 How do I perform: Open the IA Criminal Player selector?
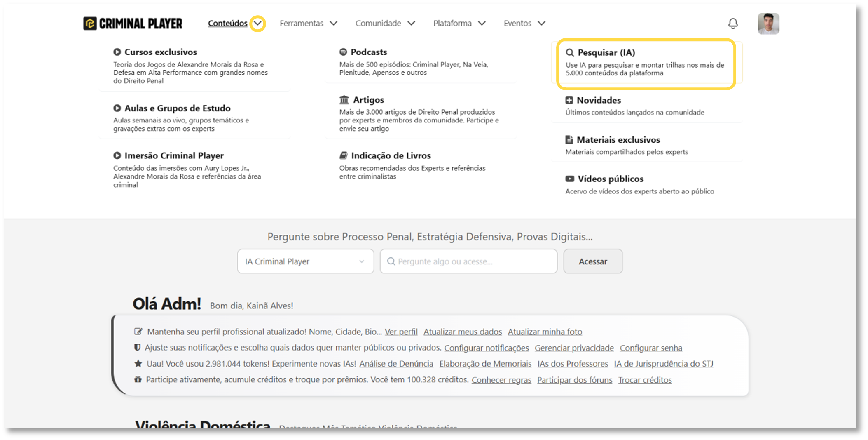pos(305,261)
